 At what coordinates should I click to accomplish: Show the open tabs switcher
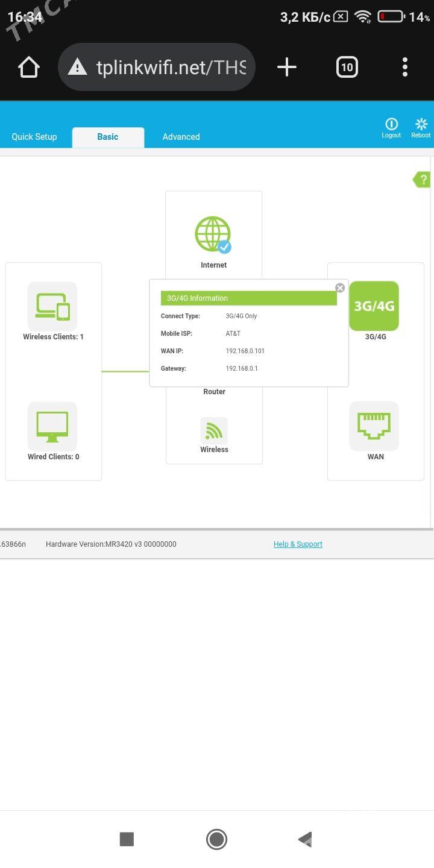347,68
